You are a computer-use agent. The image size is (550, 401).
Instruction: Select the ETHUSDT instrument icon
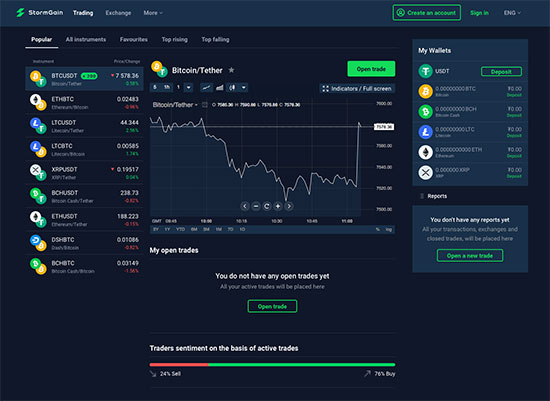tap(38, 219)
